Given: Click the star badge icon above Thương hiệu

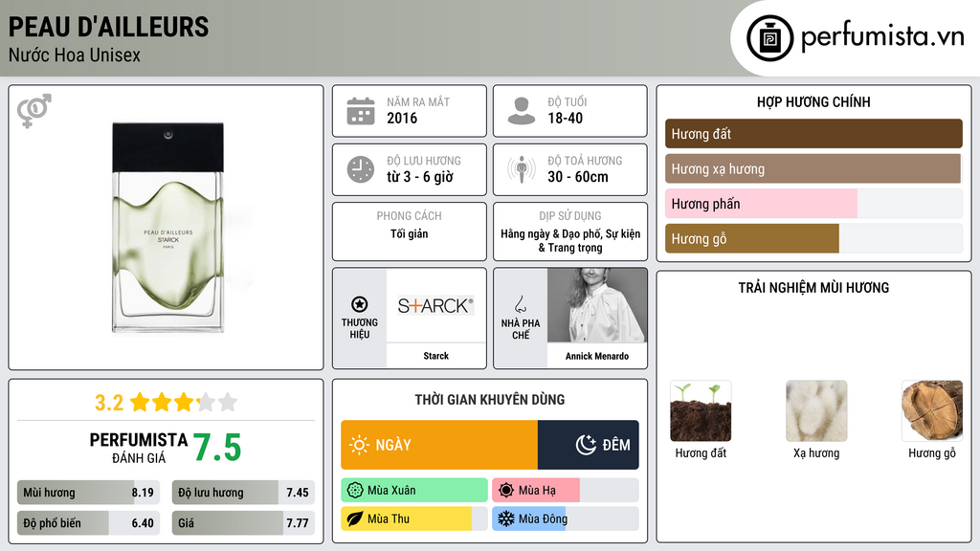Looking at the screenshot, I should point(360,304).
